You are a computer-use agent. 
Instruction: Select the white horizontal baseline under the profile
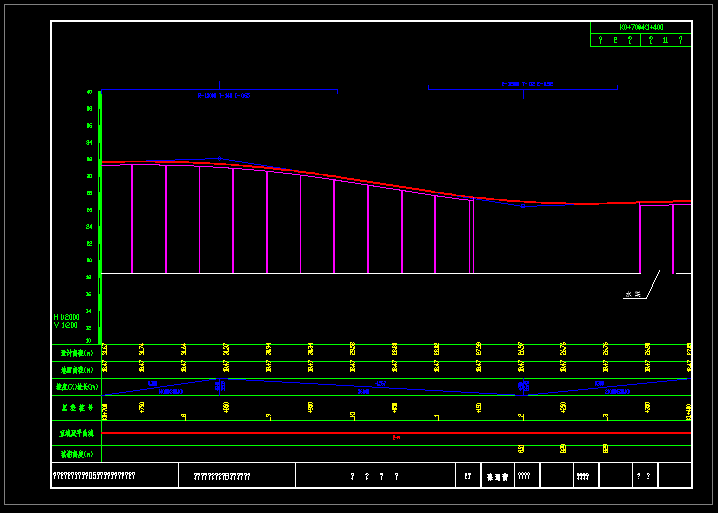[370, 273]
